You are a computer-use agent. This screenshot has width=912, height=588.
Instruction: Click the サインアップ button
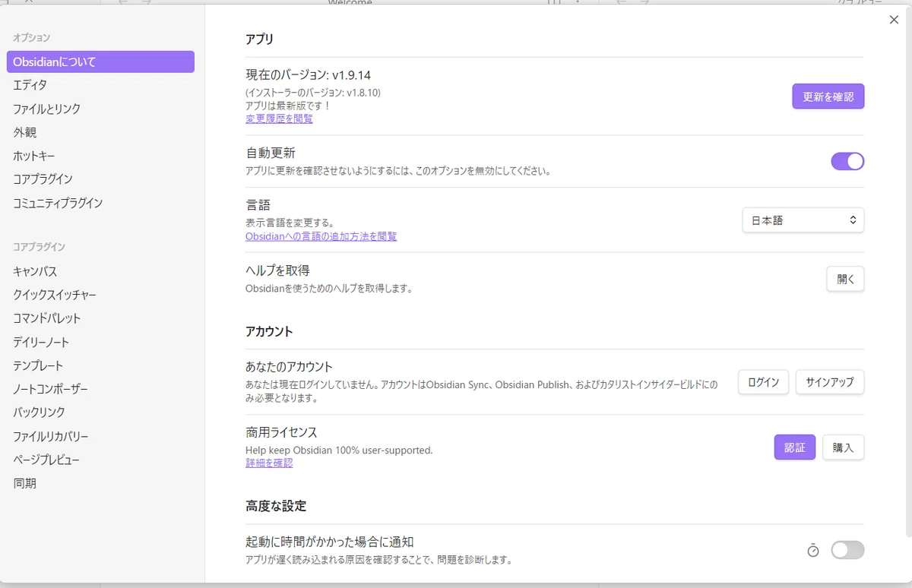click(x=830, y=382)
